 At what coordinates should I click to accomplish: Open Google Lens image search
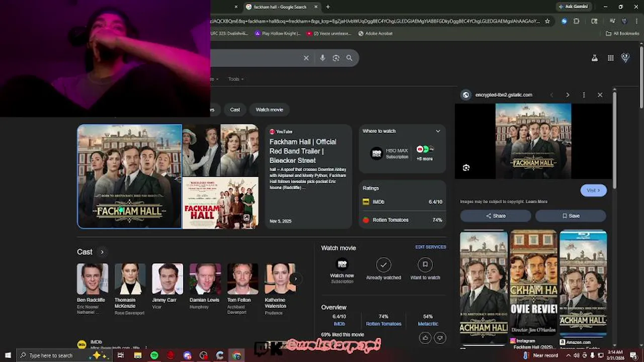coord(336,58)
